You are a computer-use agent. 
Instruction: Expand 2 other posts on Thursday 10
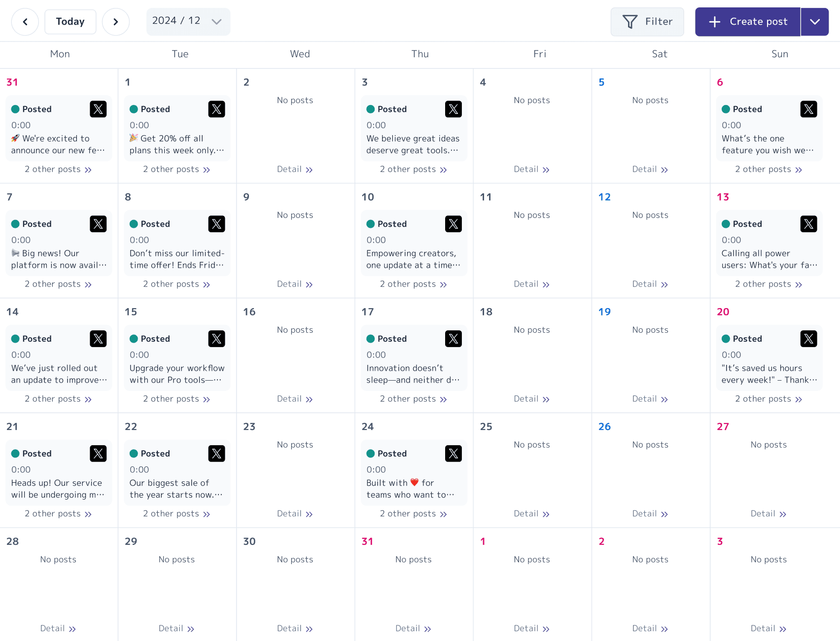tap(413, 284)
